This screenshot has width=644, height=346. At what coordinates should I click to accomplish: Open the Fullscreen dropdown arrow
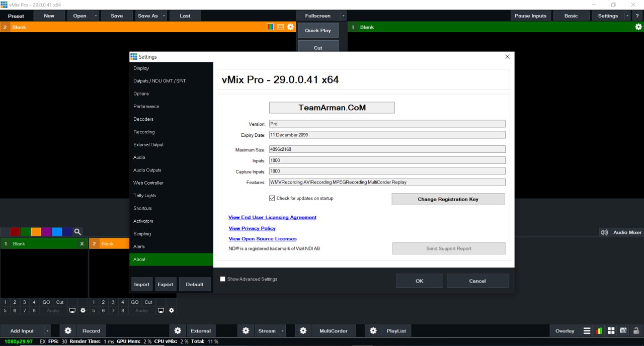coord(342,15)
